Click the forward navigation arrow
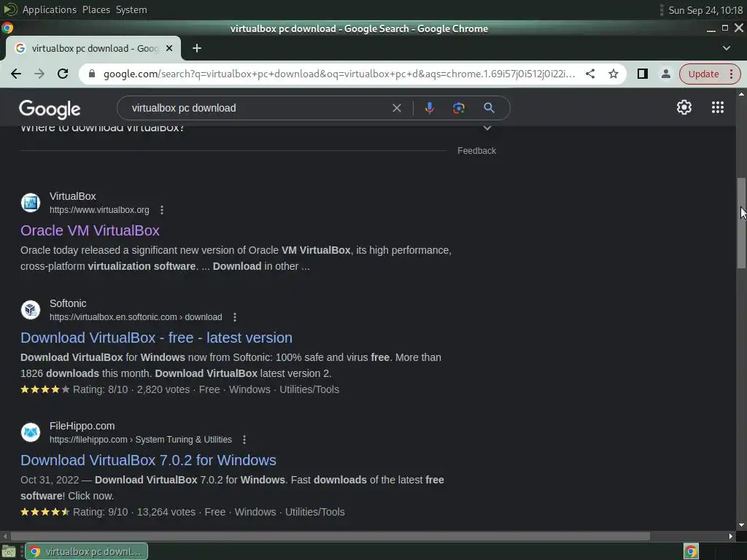This screenshot has width=747, height=560. point(39,74)
